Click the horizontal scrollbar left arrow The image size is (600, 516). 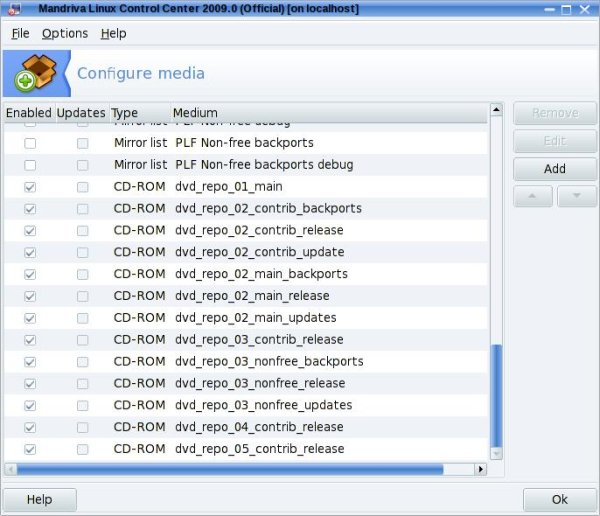[11, 469]
